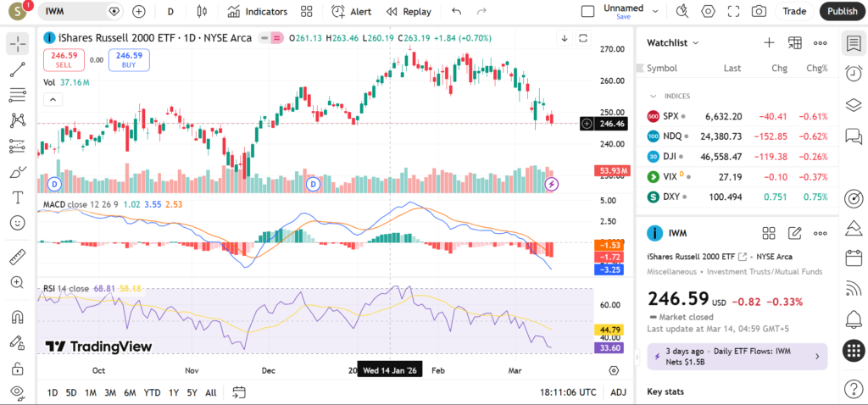Toggle the magnet snap mode
The width and height of the screenshot is (868, 405).
[x=17, y=318]
